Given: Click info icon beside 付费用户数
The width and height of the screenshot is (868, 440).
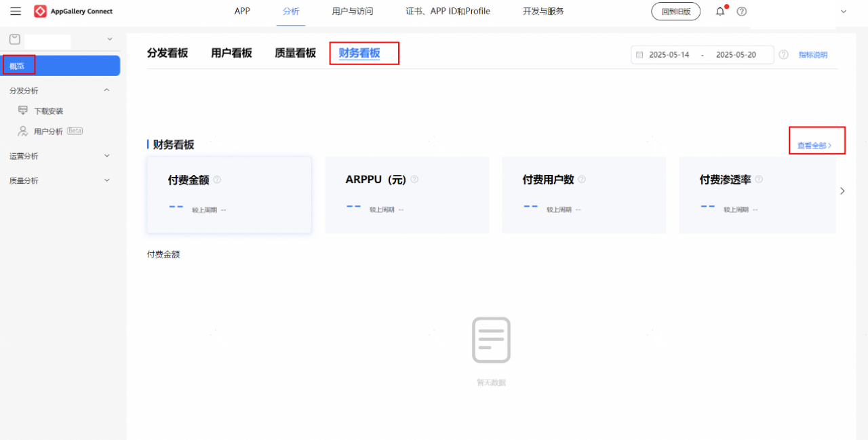Looking at the screenshot, I should pyautogui.click(x=582, y=180).
